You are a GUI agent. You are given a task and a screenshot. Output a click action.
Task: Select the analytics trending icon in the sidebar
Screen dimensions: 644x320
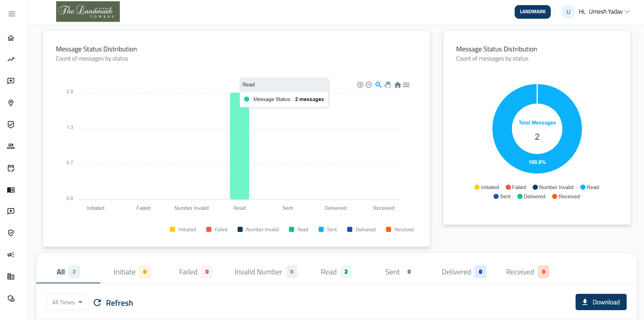[11, 59]
